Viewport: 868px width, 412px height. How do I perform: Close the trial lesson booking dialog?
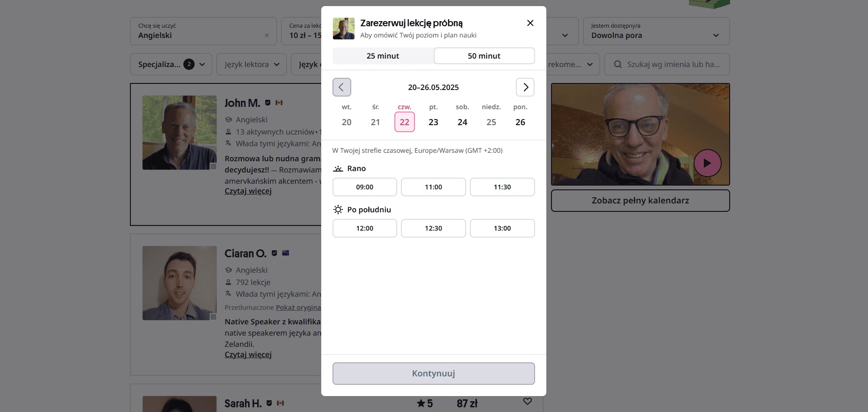(530, 23)
